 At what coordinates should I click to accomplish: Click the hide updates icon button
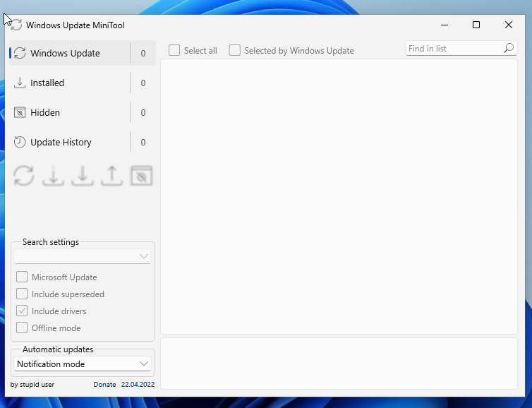(141, 176)
